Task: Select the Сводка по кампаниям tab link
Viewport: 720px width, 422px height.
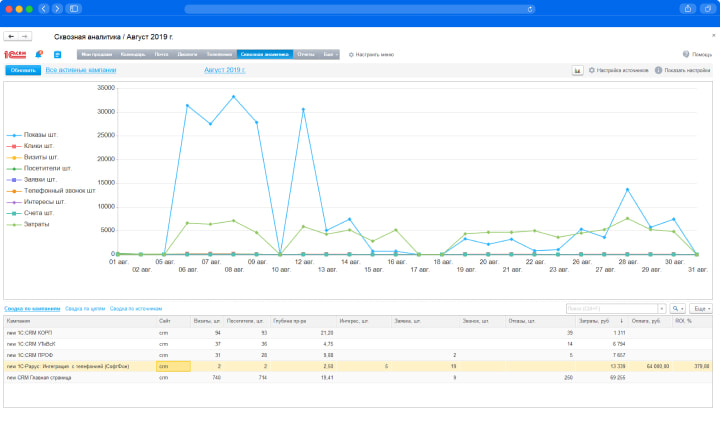Action: pos(32,309)
